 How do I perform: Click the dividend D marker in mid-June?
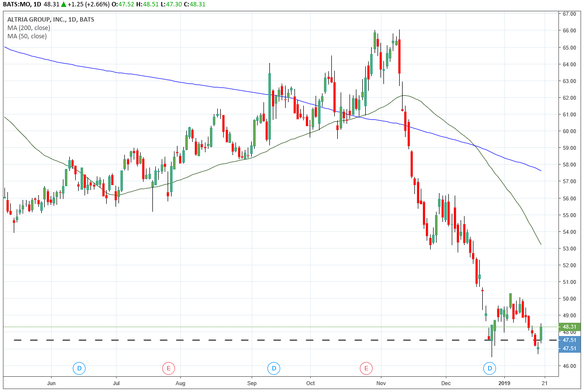[x=79, y=368]
